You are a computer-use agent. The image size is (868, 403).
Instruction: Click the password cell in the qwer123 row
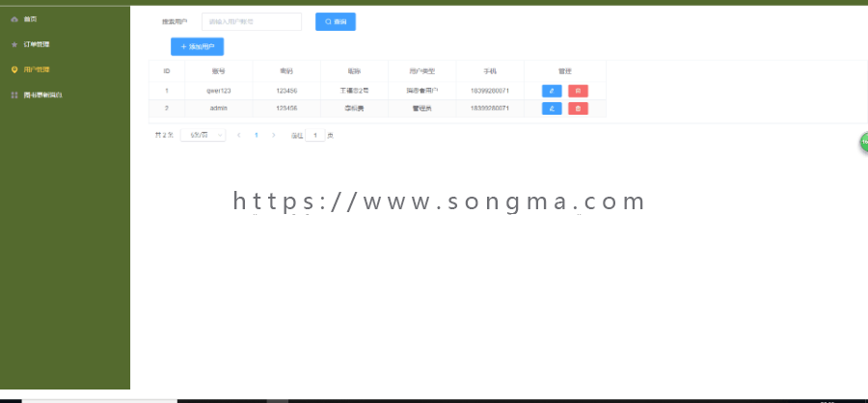pyautogui.click(x=286, y=91)
